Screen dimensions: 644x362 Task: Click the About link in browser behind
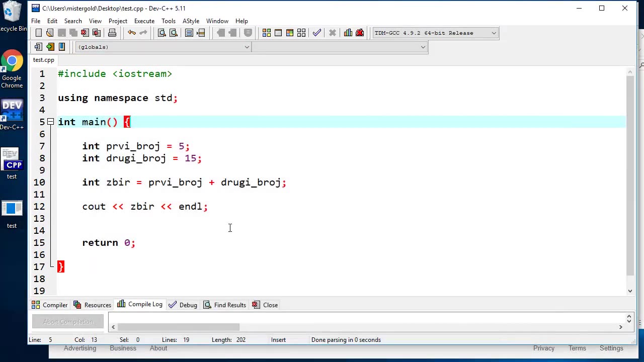click(158, 348)
